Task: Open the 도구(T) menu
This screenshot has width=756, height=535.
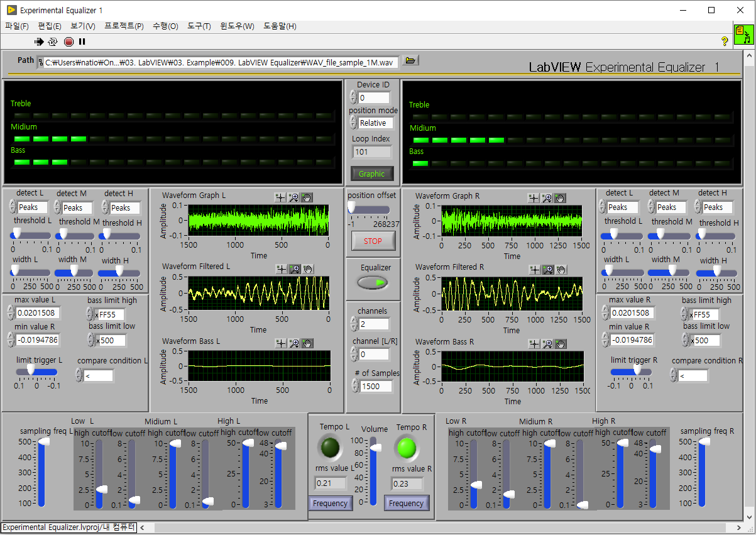Action: pyautogui.click(x=199, y=26)
